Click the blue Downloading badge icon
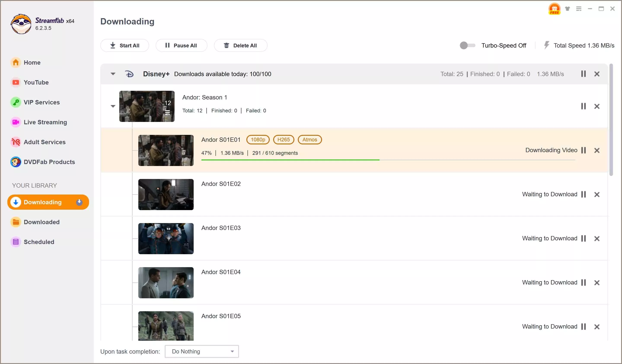This screenshot has width=622, height=364. pos(79,202)
